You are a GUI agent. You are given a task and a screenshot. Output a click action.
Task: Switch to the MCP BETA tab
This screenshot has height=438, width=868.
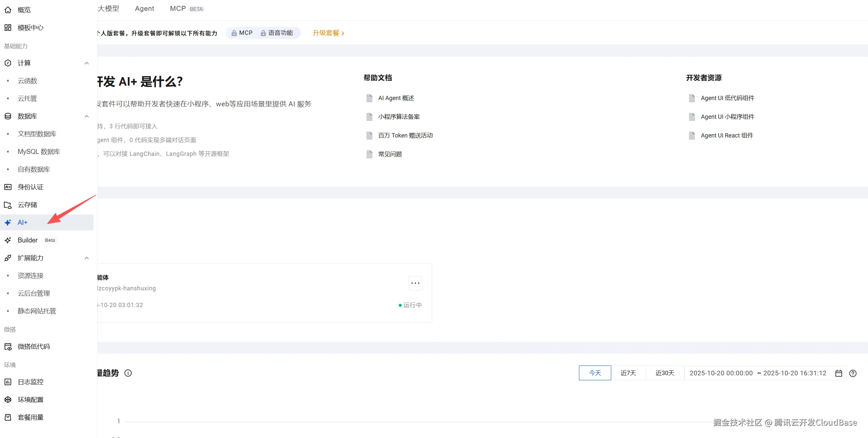coord(187,9)
